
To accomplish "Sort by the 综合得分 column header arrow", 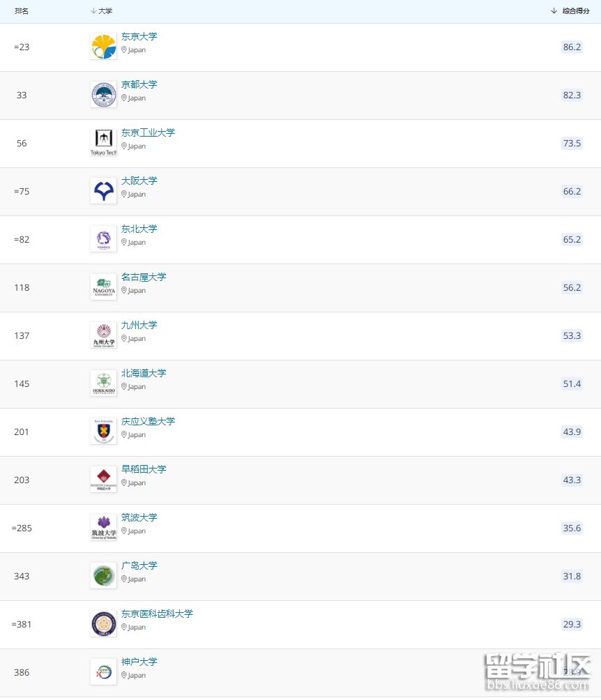I will click(x=554, y=11).
